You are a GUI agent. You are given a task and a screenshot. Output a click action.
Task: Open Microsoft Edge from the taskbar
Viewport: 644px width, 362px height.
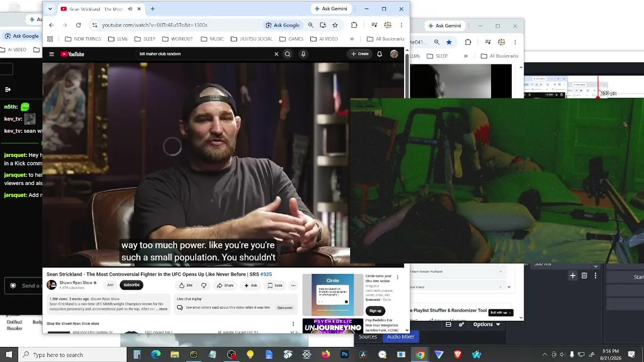click(x=156, y=354)
